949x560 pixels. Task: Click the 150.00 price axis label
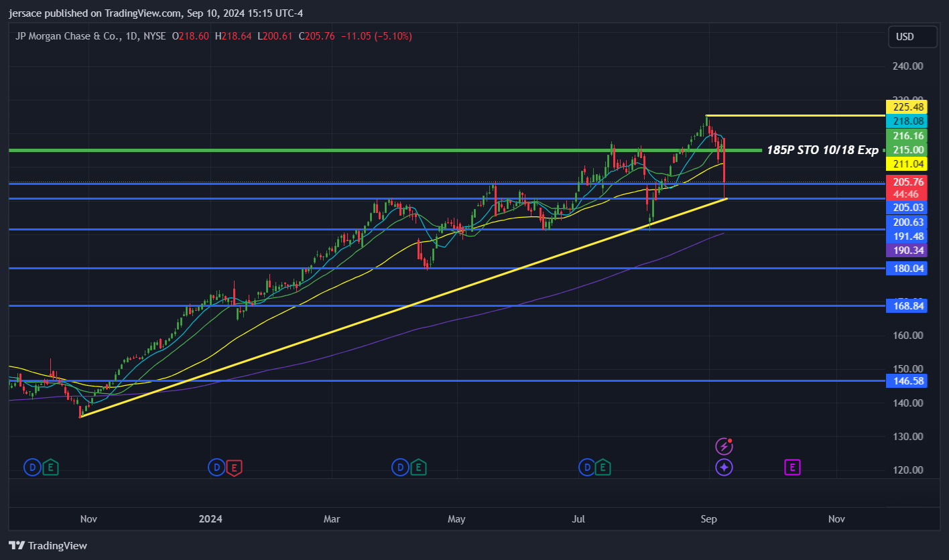click(x=907, y=369)
